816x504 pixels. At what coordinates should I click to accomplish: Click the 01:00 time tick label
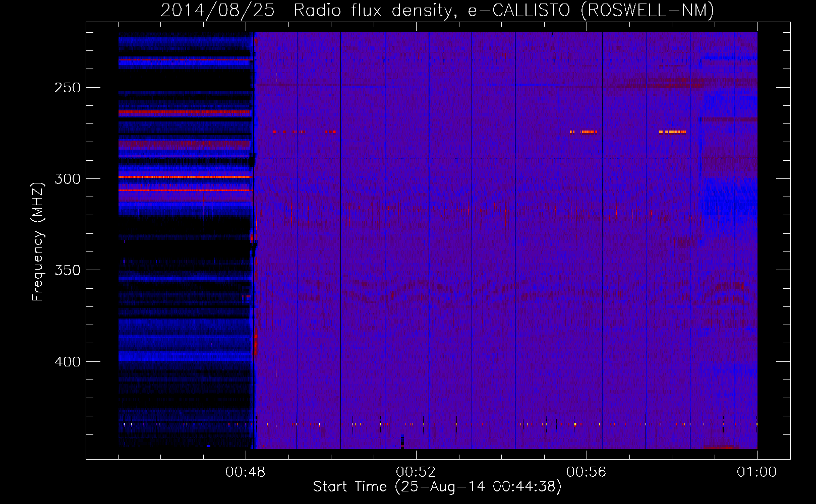pyautogui.click(x=757, y=472)
